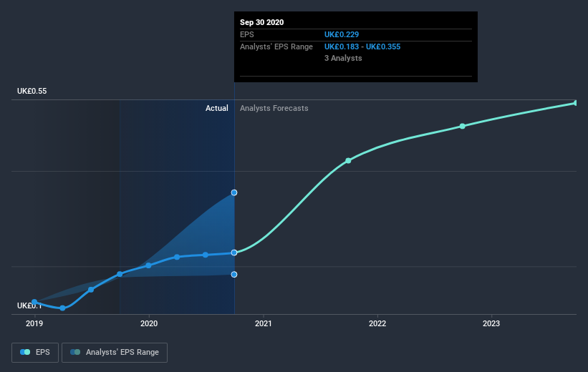Image resolution: width=588 pixels, height=372 pixels.
Task: Click the EPS legend color icon
Action: [x=25, y=352]
